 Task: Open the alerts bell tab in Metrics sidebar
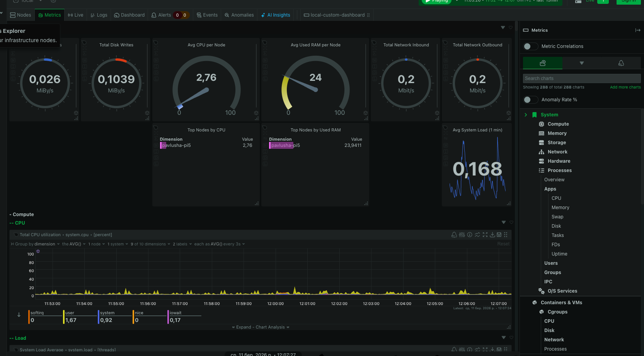tap(621, 63)
